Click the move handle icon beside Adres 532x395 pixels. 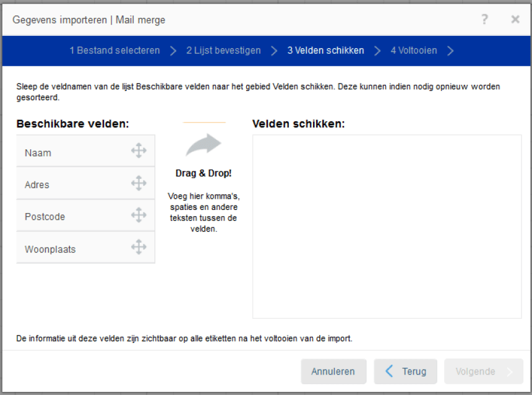tap(139, 183)
